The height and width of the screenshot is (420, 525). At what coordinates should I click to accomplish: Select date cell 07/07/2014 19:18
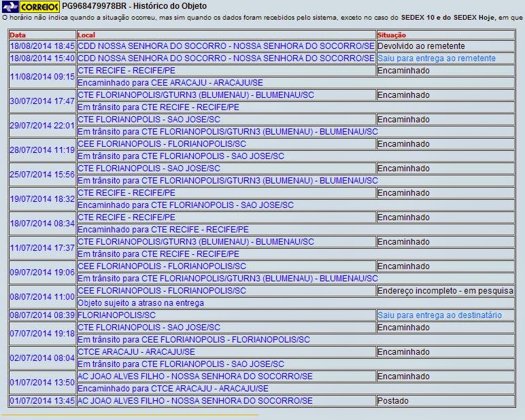[x=42, y=333]
